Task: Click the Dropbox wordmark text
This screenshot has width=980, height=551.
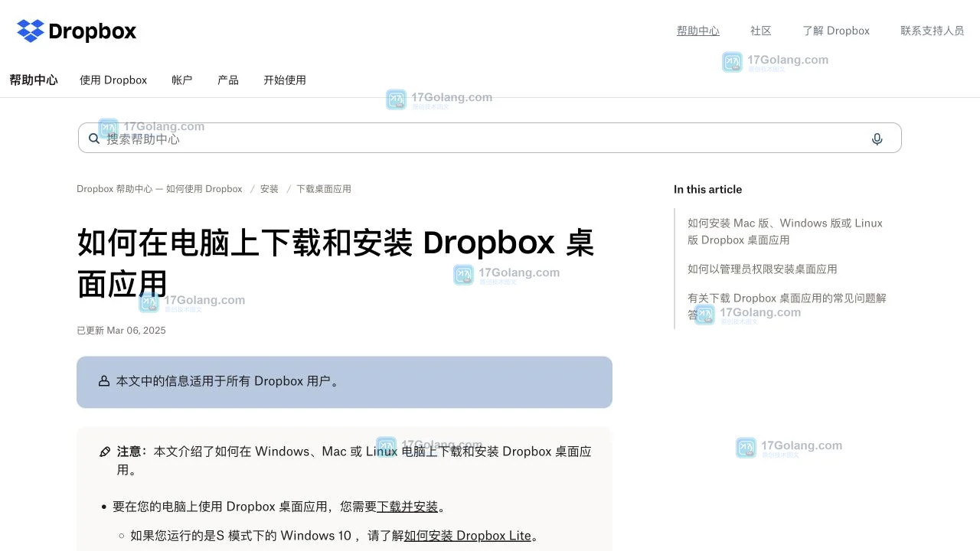Action: pyautogui.click(x=92, y=31)
